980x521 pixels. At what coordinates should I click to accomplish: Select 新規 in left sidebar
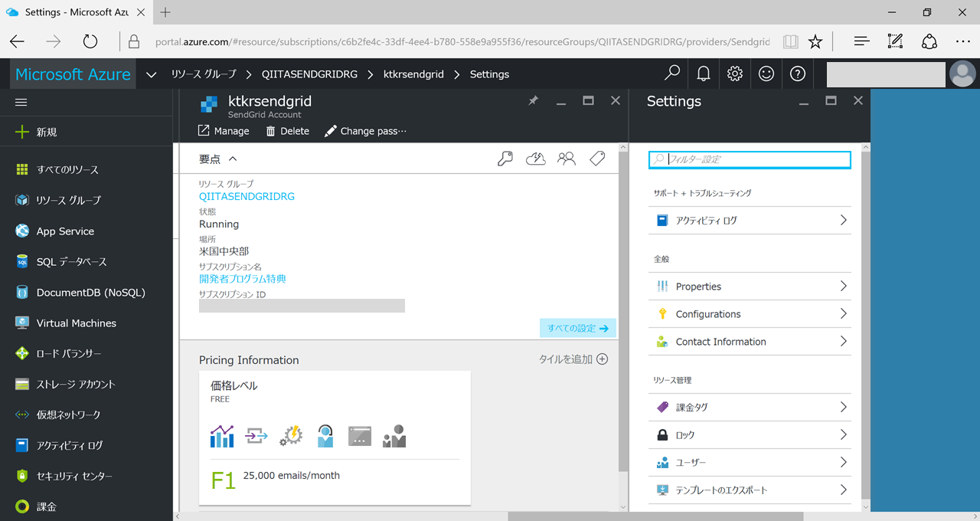(87, 132)
